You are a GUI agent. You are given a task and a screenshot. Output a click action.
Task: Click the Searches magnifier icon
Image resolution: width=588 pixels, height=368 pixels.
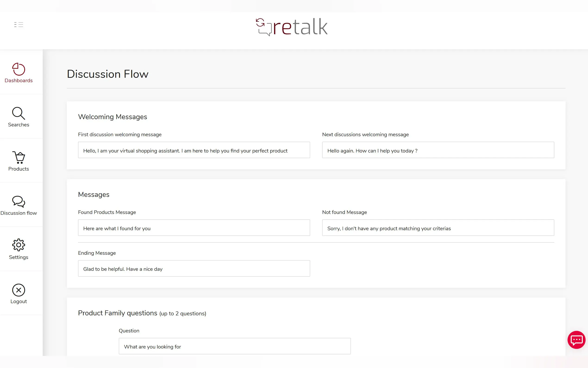point(19,113)
